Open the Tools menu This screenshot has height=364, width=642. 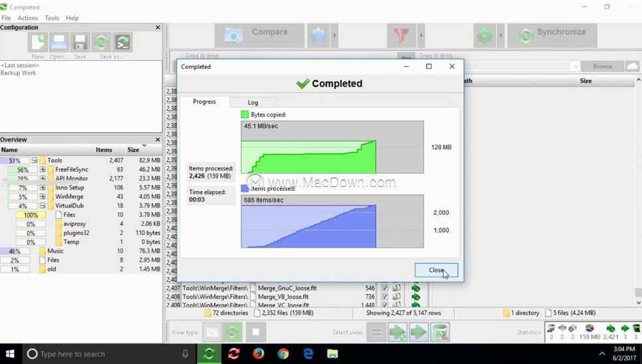(x=52, y=18)
